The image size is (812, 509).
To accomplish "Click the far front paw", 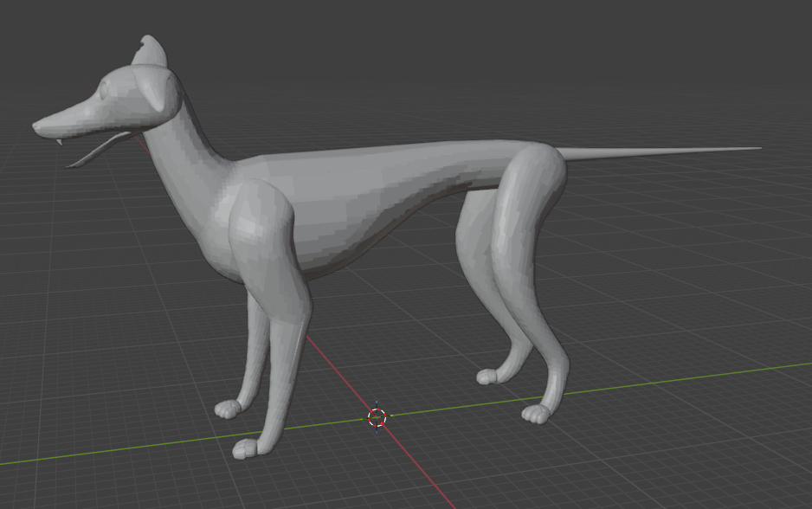I will click(228, 409).
